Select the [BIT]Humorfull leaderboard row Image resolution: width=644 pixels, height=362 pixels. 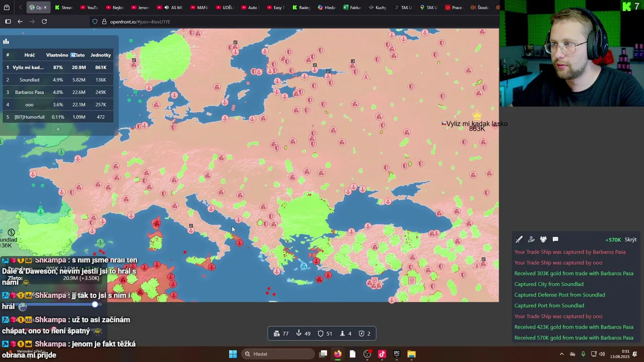pos(57,117)
